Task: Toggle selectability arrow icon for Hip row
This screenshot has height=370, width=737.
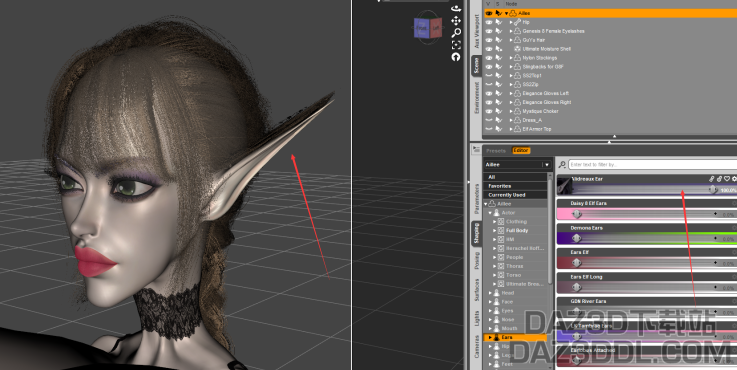Action: click(x=499, y=22)
